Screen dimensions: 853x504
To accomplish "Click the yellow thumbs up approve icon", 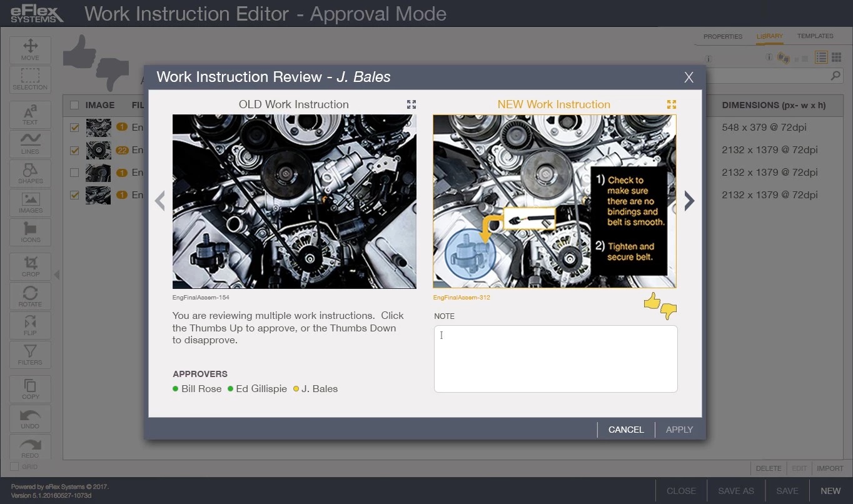I will click(652, 301).
